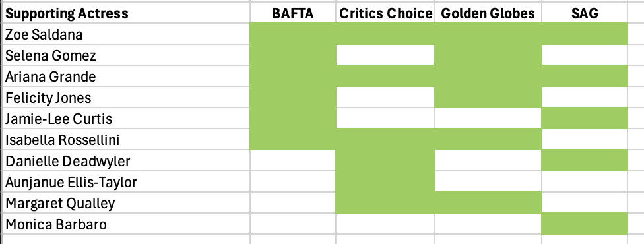The image size is (644, 244).
Task: Click the Aunjanue Ellis-Taylor name cell
Action: tap(126, 181)
